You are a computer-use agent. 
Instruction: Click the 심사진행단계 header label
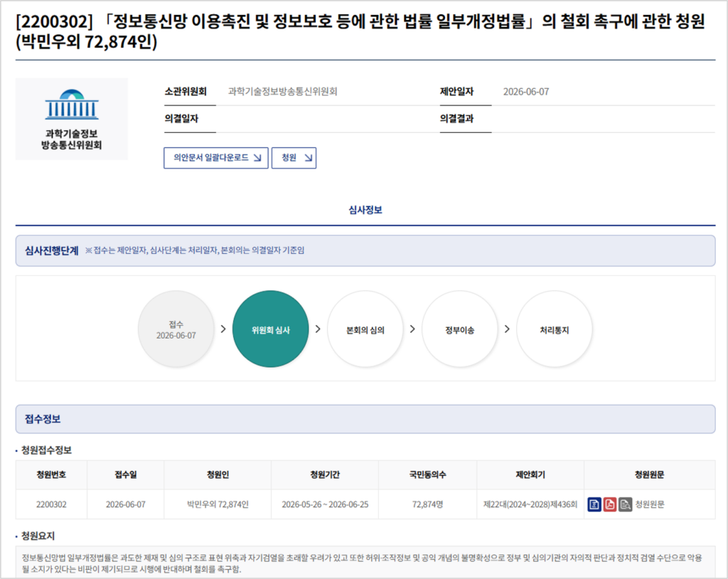point(51,250)
